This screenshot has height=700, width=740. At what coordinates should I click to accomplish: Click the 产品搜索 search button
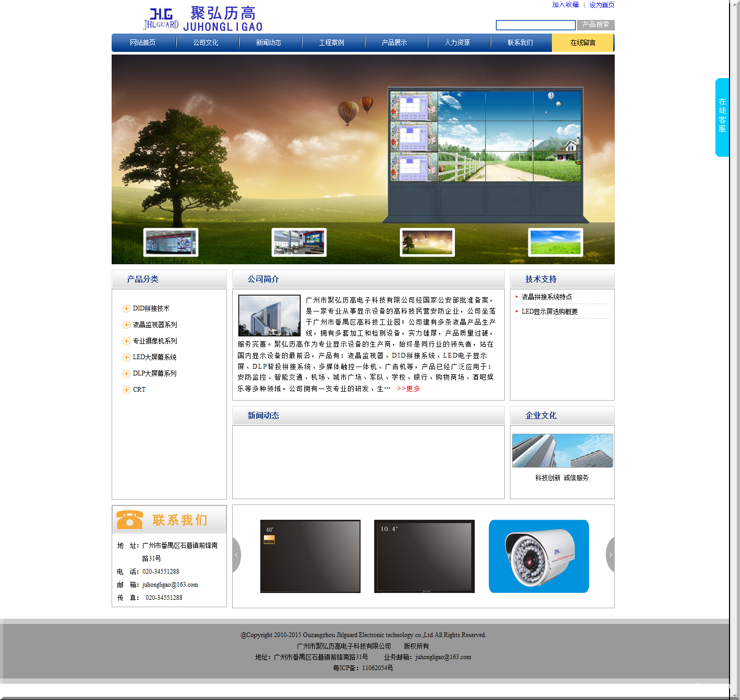(595, 25)
